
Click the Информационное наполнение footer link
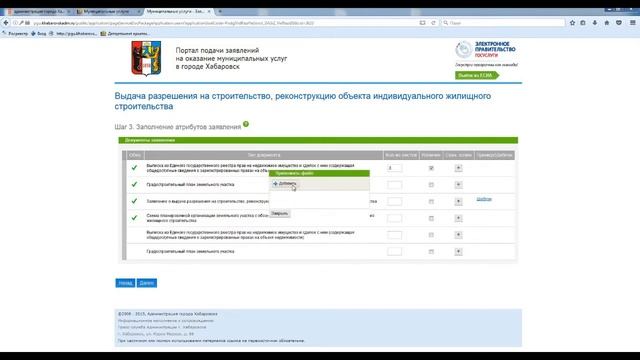[166, 320]
